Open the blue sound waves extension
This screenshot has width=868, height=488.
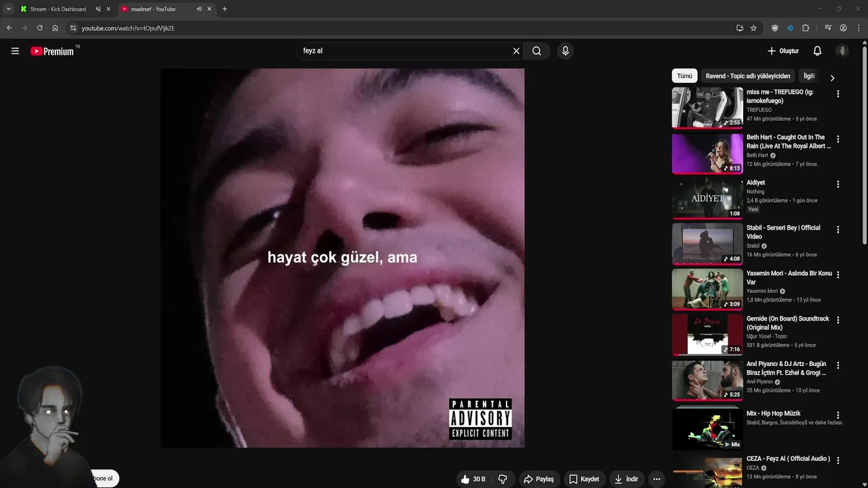(x=790, y=28)
